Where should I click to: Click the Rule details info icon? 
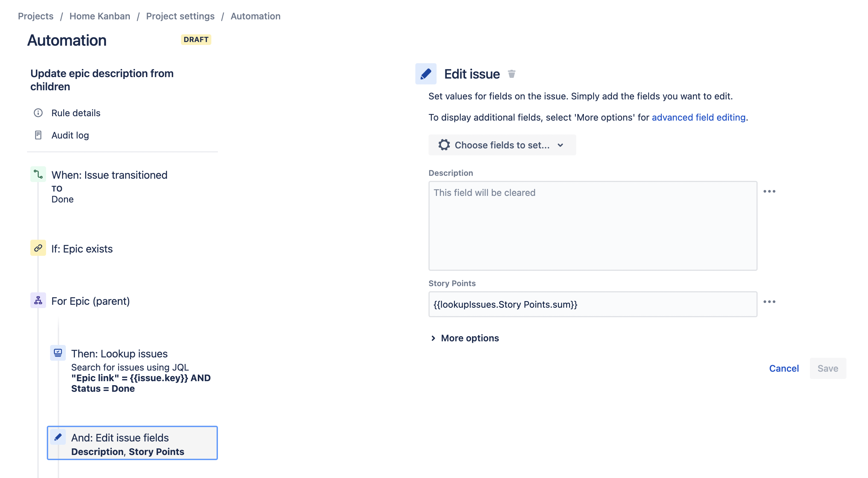(x=38, y=113)
